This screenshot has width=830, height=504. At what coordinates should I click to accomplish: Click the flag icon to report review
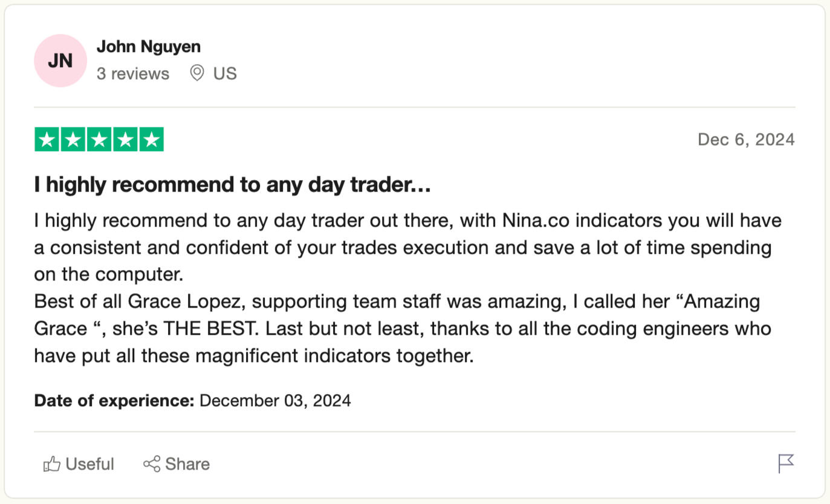tap(786, 464)
